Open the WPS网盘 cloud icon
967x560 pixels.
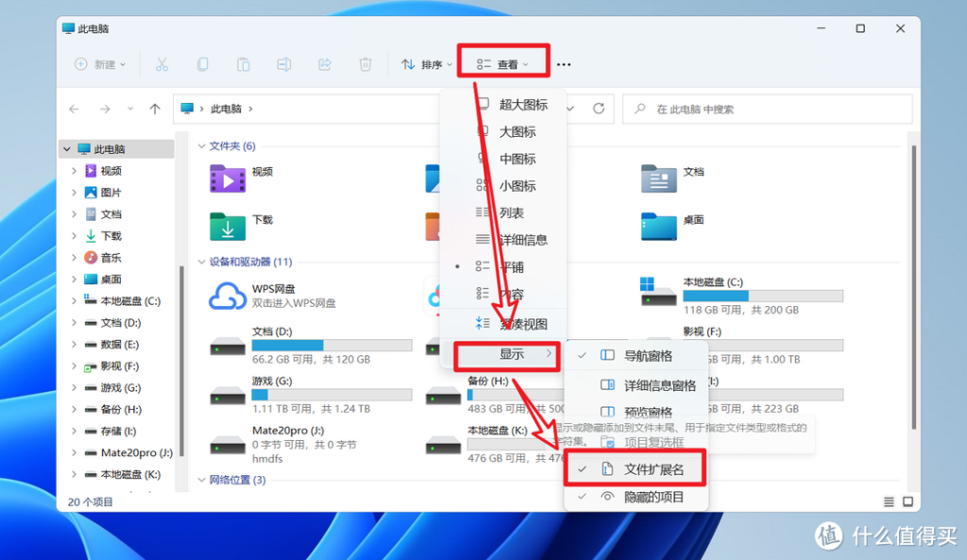pos(228,296)
